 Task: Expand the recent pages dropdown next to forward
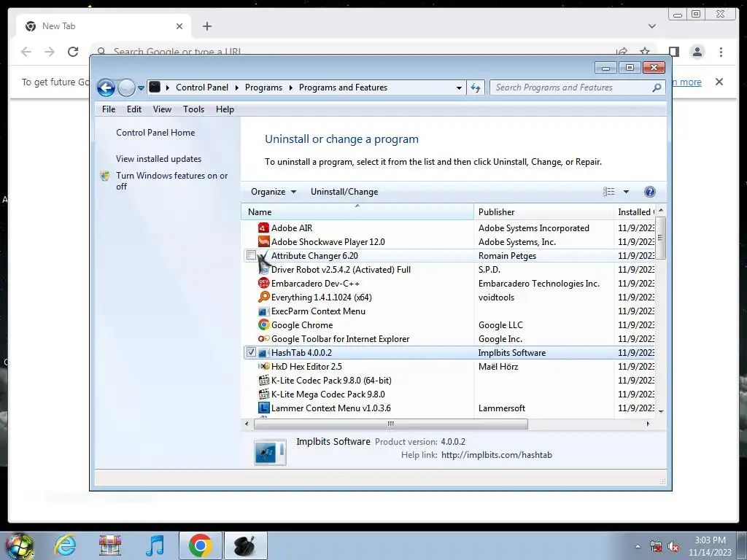141,88
